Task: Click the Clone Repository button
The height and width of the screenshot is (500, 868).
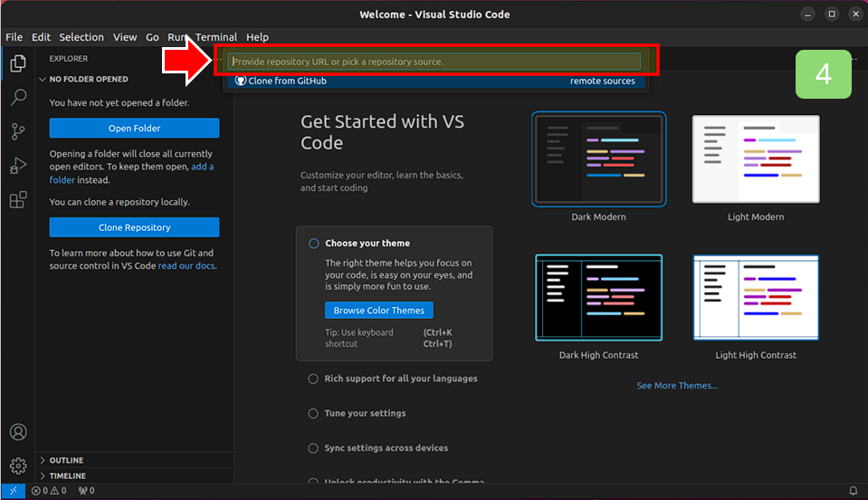Action: coord(135,227)
